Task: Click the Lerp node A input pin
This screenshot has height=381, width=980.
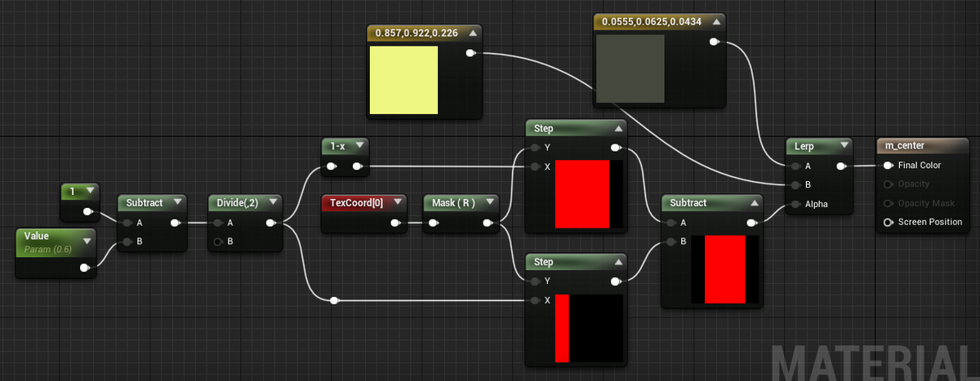Action: point(795,166)
